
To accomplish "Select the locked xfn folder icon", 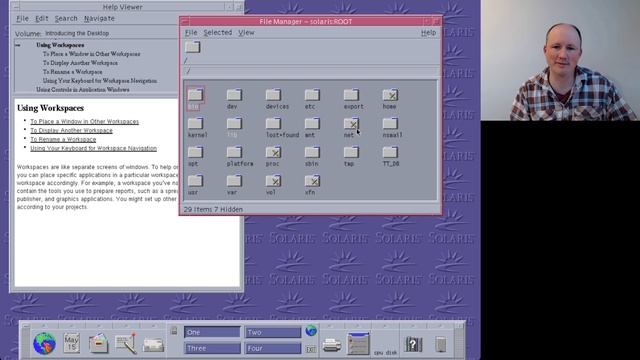I will coord(312,181).
